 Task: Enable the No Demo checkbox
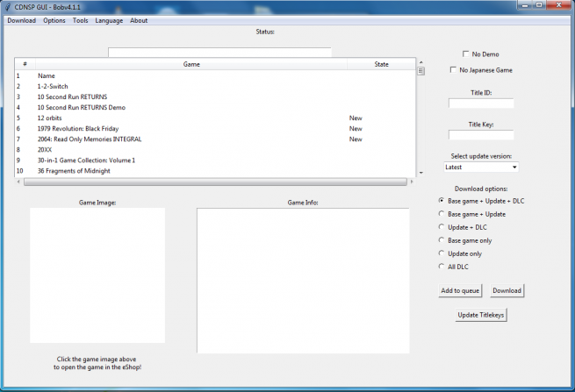[466, 54]
